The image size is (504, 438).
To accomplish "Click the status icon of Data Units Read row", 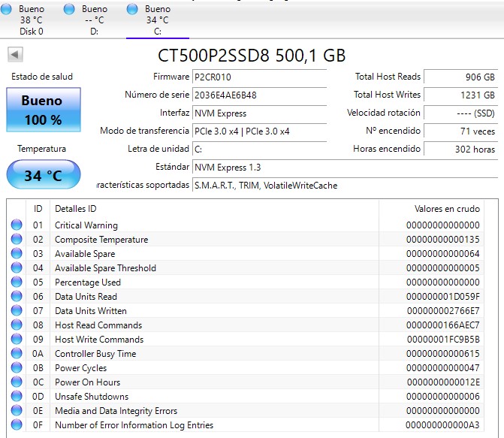I will pos(17,296).
